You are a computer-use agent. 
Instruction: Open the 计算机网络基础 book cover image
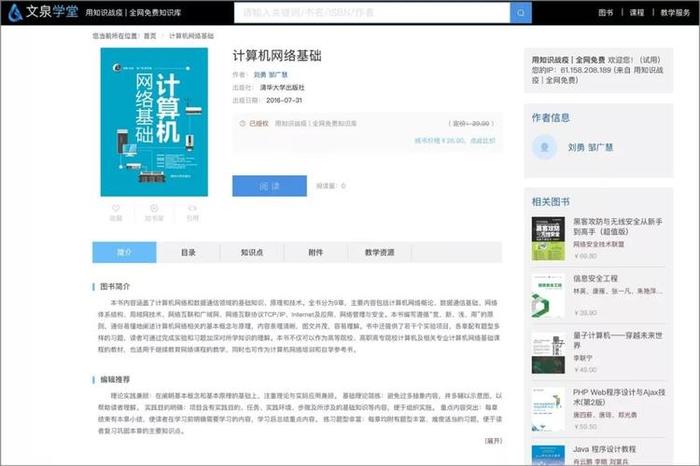click(x=154, y=122)
